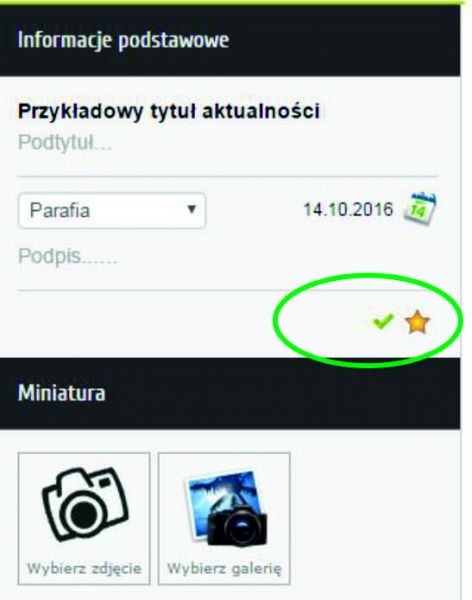Click the Wybierz zdjęcie label

pos(84,568)
